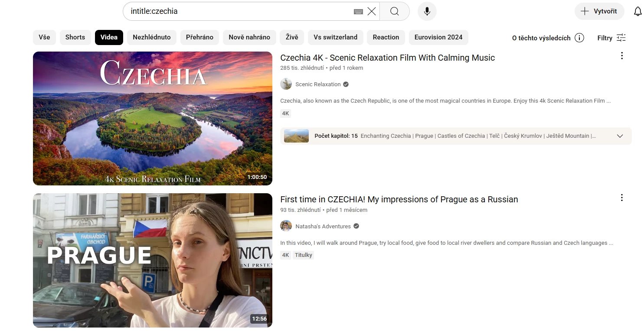Open more options for Czechia 4K video

622,56
